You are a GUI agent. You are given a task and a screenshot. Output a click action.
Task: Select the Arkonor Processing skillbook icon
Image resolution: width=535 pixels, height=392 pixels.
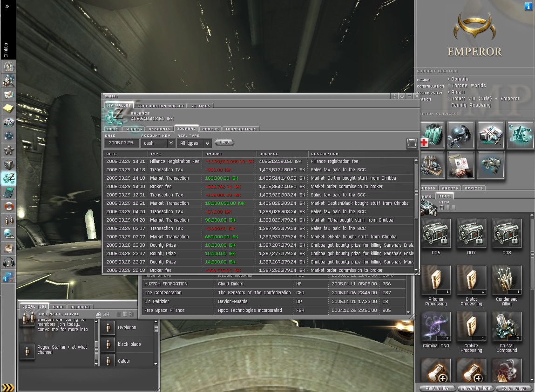tap(436, 280)
